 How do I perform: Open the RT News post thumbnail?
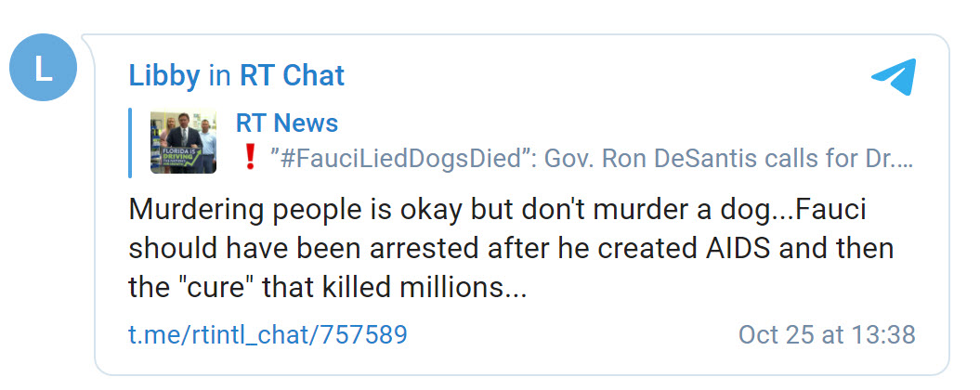pos(183,142)
